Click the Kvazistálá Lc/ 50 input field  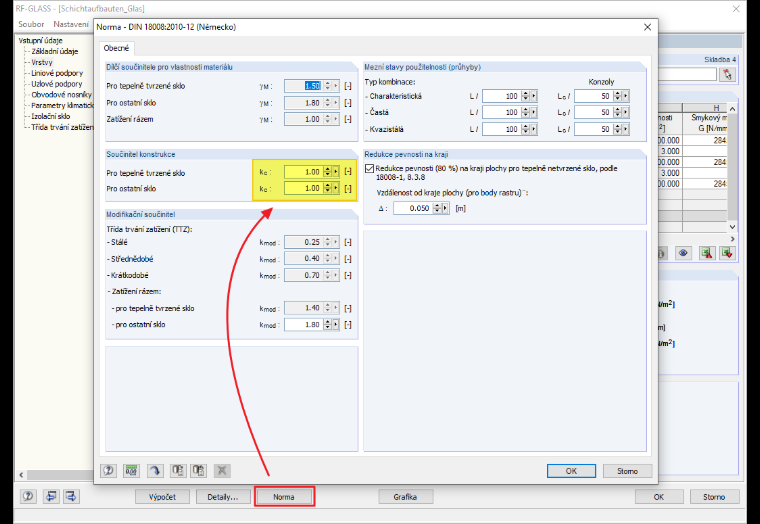point(594,129)
